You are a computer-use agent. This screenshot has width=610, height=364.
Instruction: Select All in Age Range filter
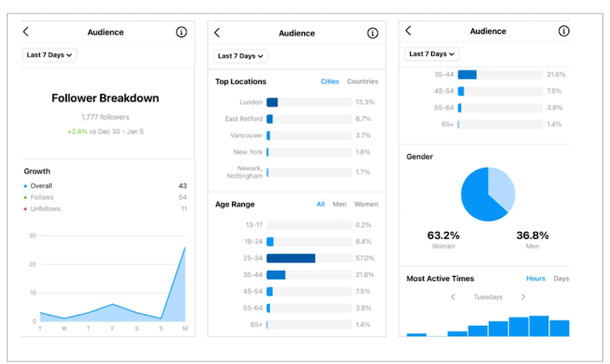point(320,204)
